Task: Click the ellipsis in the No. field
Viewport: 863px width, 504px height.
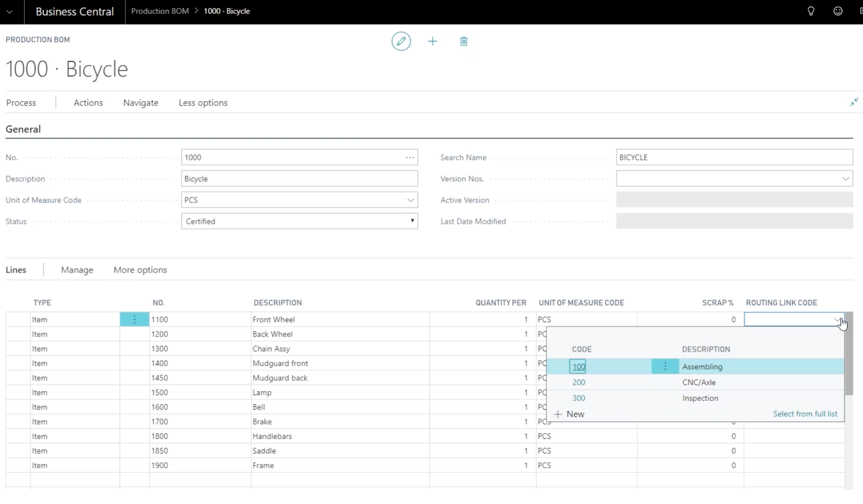Action: click(410, 157)
